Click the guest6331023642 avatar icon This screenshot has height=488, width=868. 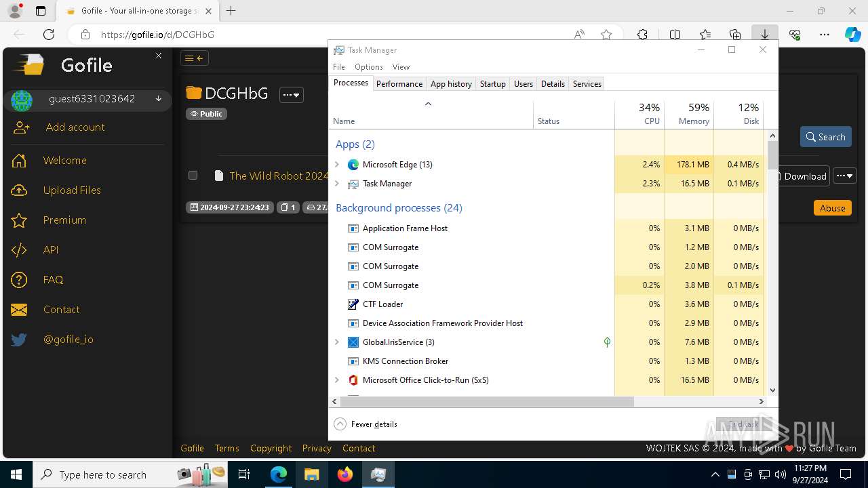click(22, 100)
